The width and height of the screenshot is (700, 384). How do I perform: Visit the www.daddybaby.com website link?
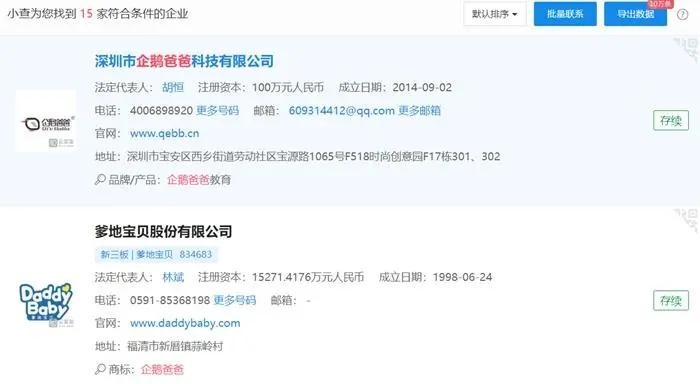coord(185,323)
